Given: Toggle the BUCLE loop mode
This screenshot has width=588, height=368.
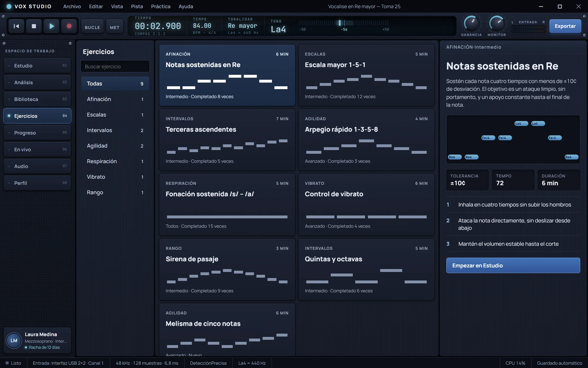Looking at the screenshot, I should 92,26.
